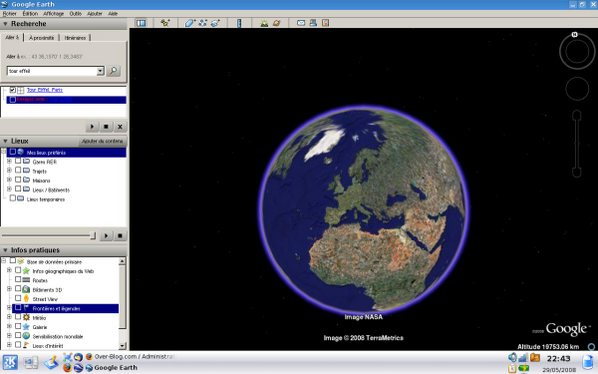The width and height of the screenshot is (598, 374).
Task: Click the Add Placemark pushpin icon
Action: click(x=165, y=23)
